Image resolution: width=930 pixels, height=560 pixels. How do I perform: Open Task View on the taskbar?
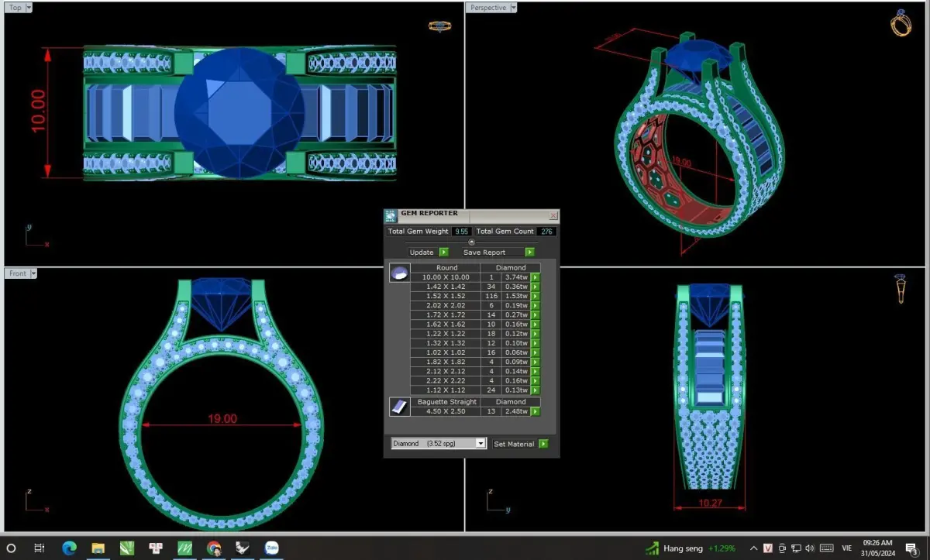coord(40,548)
